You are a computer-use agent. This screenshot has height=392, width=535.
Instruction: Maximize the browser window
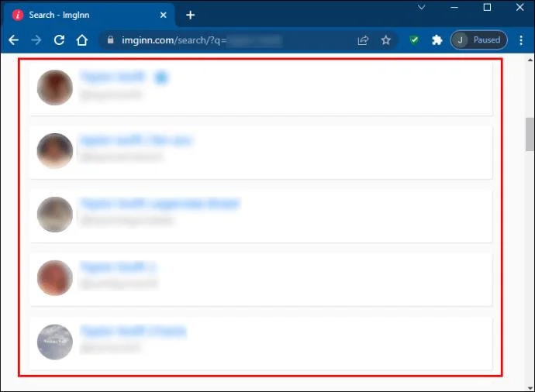487,7
